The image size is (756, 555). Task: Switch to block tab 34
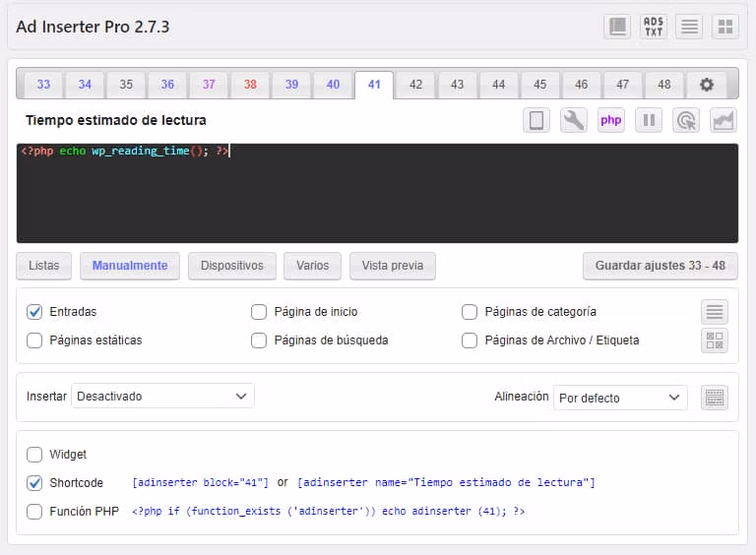click(x=85, y=85)
